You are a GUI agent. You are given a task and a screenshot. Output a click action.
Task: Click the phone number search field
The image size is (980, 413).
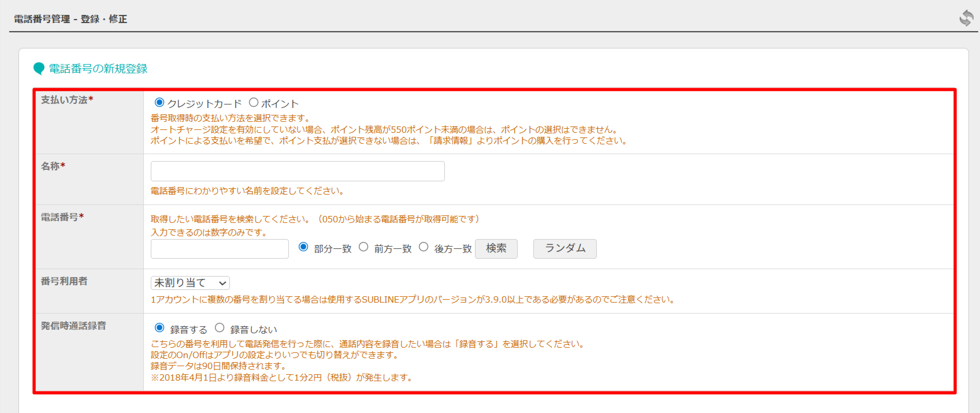click(220, 249)
